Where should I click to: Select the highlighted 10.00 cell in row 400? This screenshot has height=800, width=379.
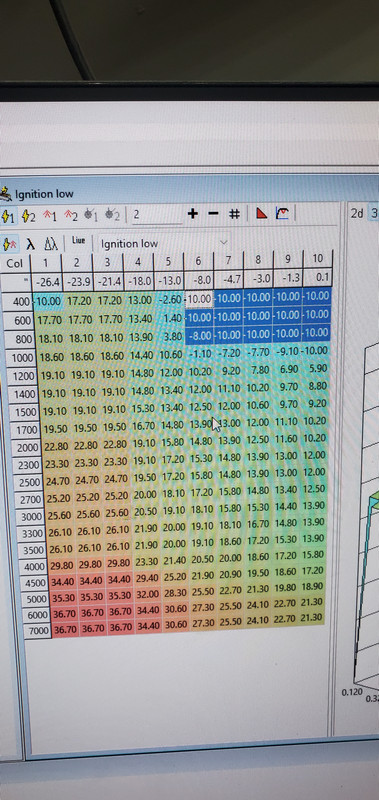click(198, 299)
